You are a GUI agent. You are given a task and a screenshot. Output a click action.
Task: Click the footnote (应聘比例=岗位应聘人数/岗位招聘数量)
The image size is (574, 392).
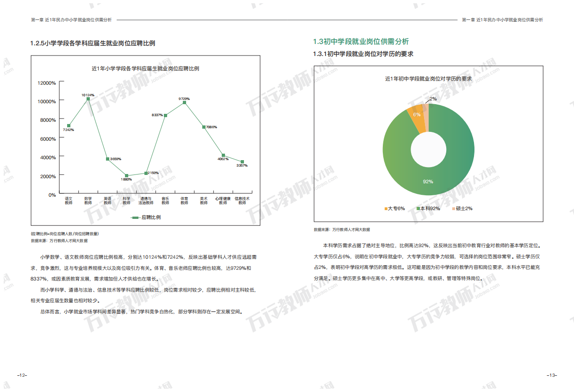pos(64,234)
